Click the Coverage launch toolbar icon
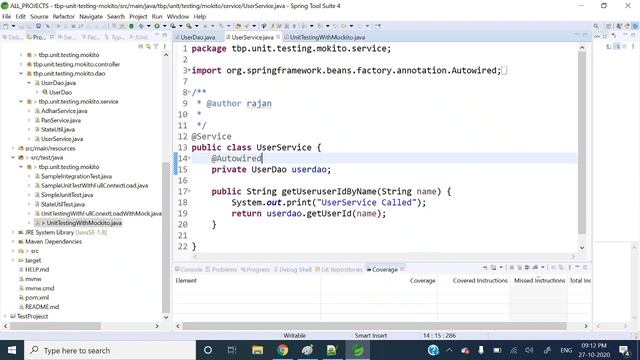This screenshot has width=640, height=360. tap(173, 26)
